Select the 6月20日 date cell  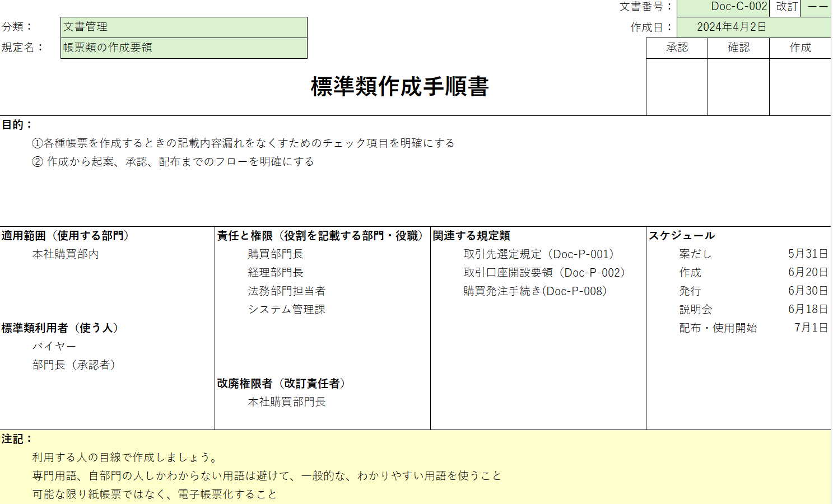coord(808,272)
